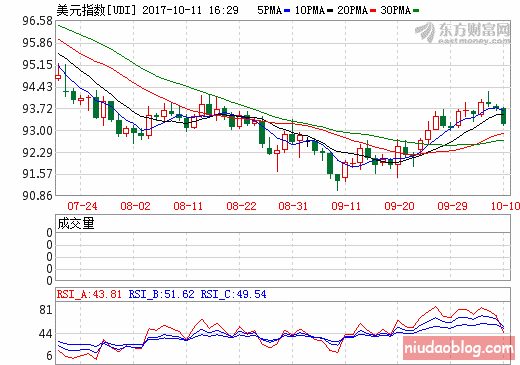Click the eastmoney watermark logo
520x365 pixels.
click(x=463, y=33)
